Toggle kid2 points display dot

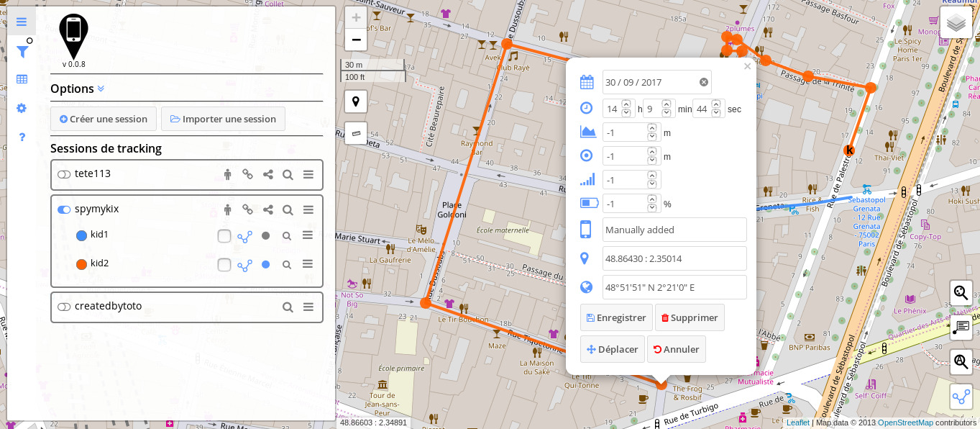[x=266, y=264]
